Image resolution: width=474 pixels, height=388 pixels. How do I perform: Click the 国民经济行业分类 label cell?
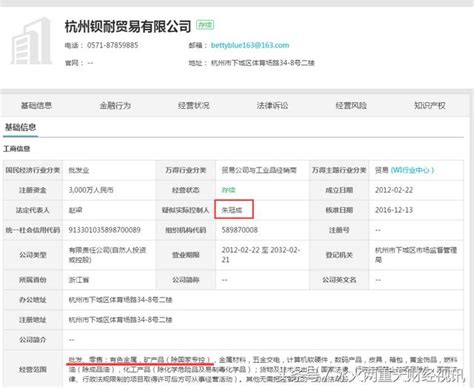[33, 170]
